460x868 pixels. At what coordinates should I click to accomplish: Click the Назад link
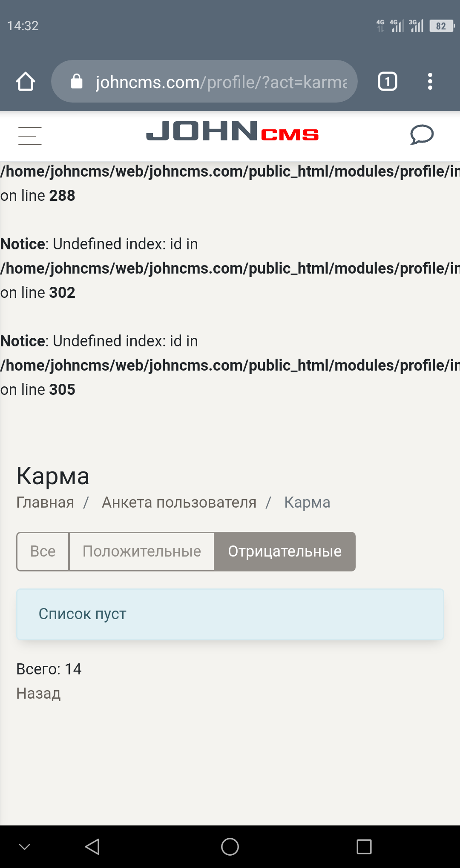(38, 694)
